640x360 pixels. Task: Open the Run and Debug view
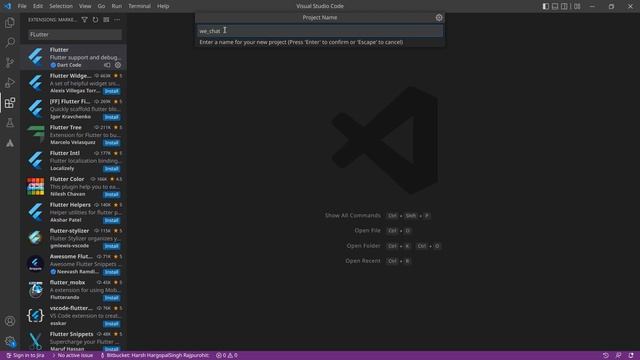(x=10, y=82)
